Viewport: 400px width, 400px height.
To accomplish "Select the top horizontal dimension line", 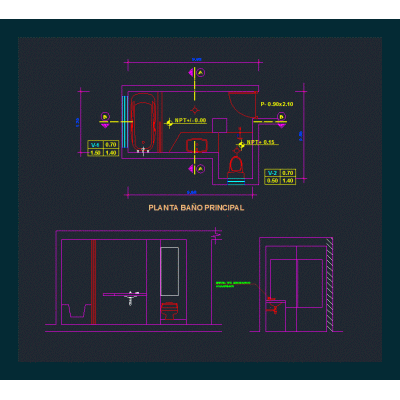I will 194,62.
